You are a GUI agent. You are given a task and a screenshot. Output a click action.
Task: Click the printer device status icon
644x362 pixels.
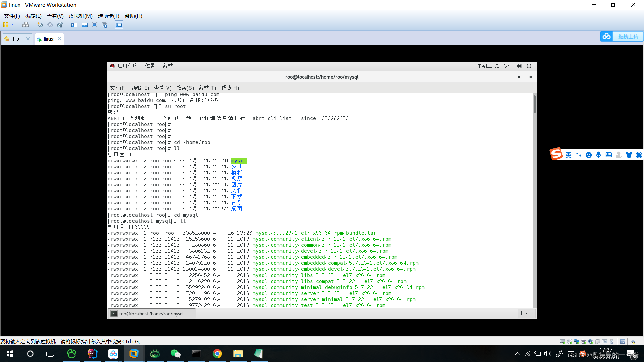pos(583,341)
